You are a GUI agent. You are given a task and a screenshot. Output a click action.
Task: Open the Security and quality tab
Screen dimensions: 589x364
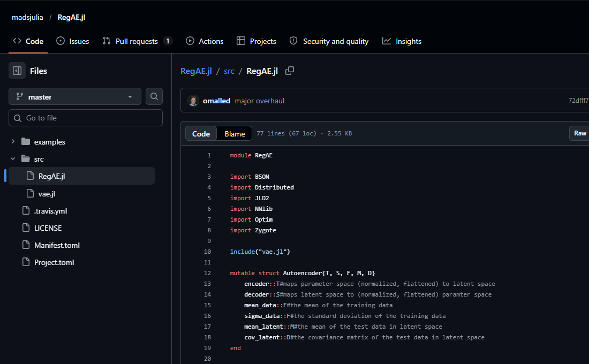pyautogui.click(x=329, y=41)
